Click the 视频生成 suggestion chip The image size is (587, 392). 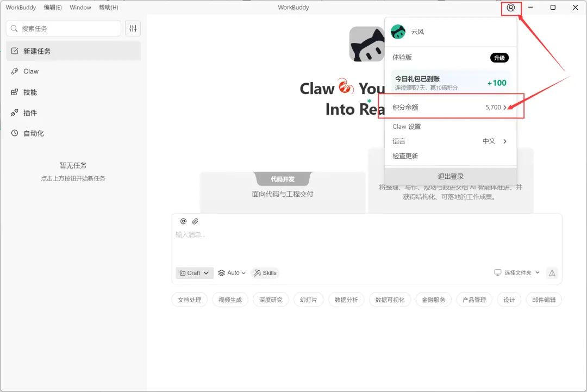tap(230, 300)
